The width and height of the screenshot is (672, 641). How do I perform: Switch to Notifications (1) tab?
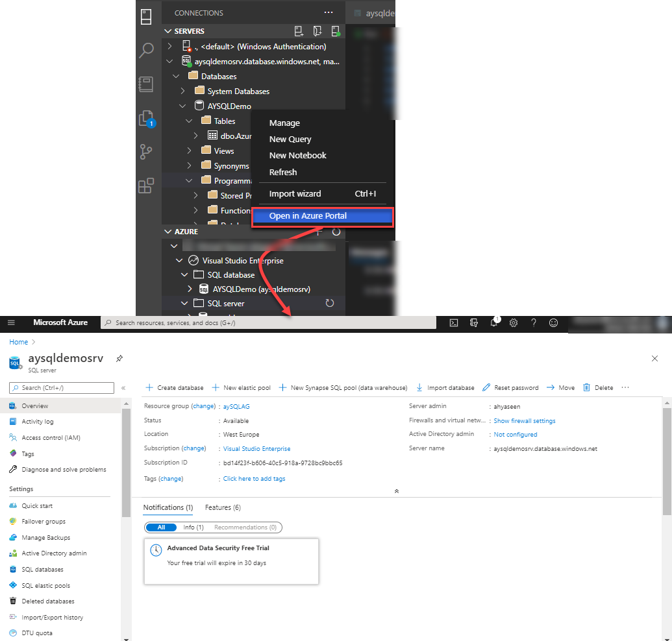tap(168, 507)
